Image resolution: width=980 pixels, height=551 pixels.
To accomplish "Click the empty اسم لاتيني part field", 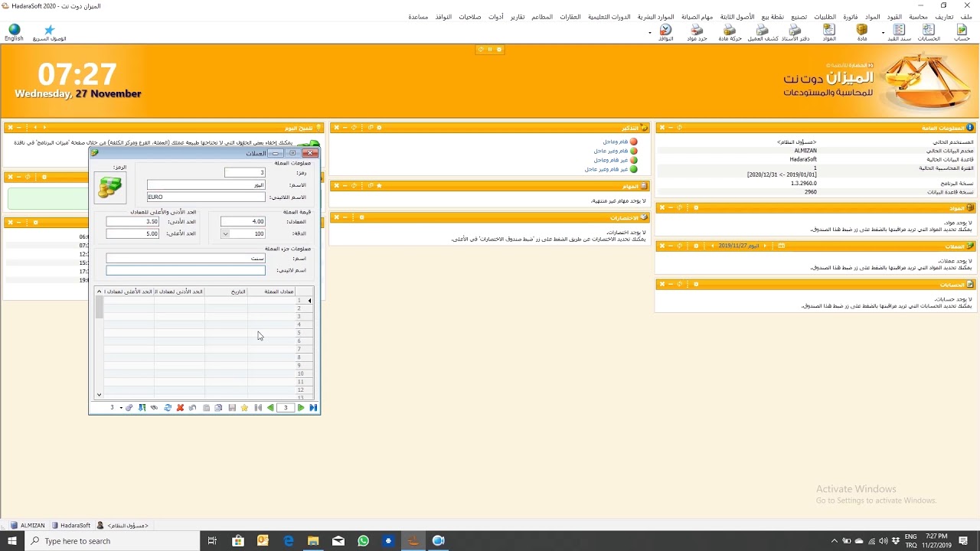I will [185, 270].
